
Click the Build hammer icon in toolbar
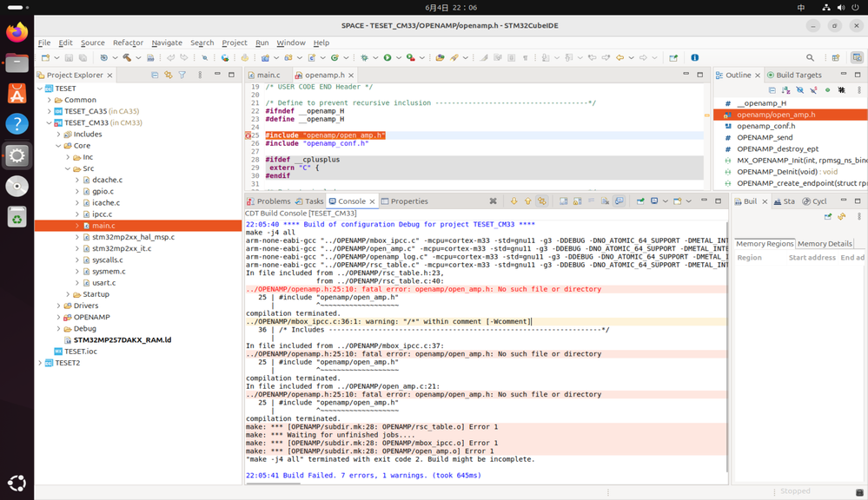[x=127, y=57]
